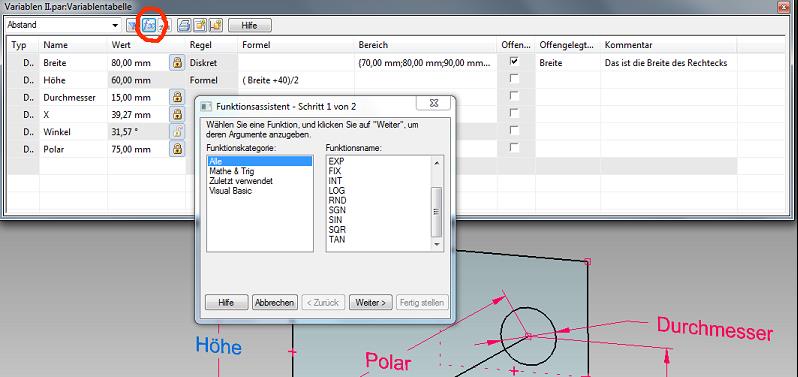
Task: Toggle the lock icon in the X row
Action: point(177,114)
